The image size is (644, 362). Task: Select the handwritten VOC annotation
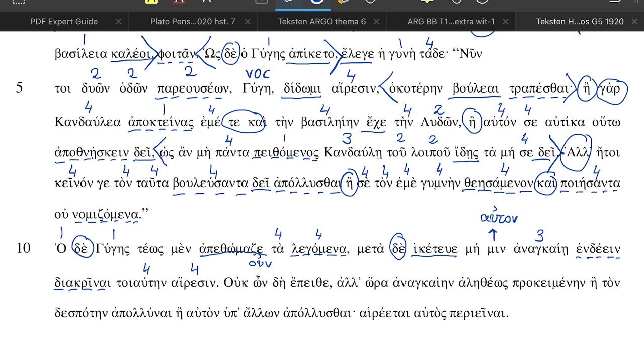[x=257, y=74]
